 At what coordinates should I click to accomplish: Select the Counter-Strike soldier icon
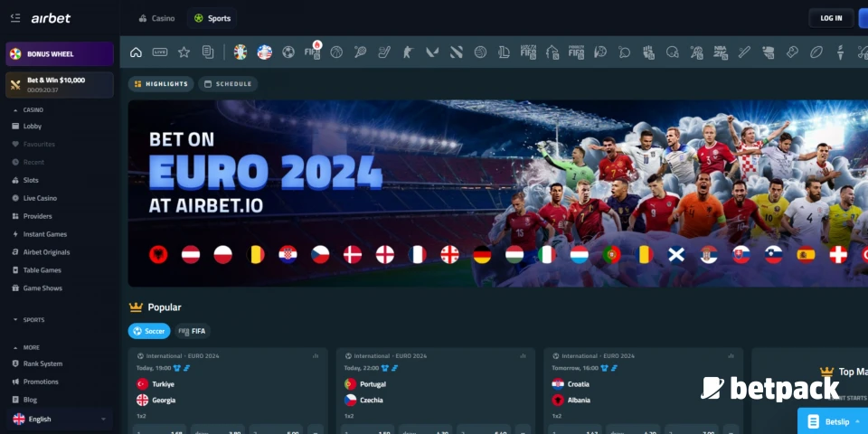pos(408,52)
